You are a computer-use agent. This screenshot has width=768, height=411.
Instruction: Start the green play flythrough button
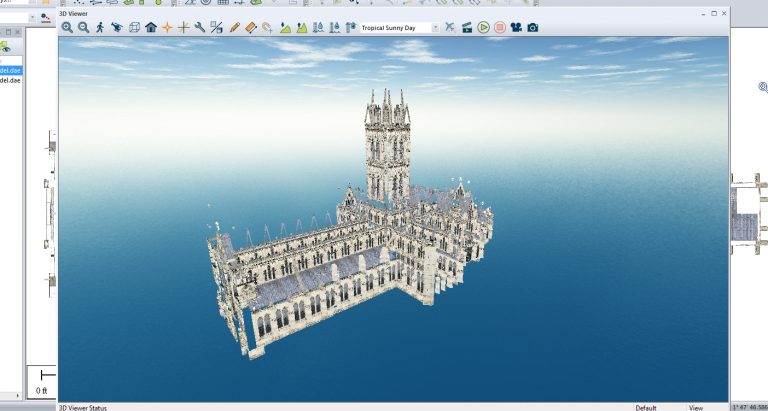483,27
